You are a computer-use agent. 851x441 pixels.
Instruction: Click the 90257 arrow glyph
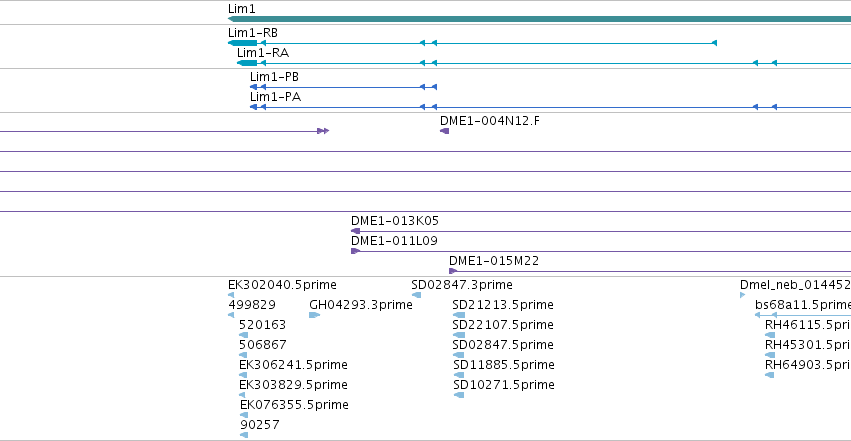pos(244,435)
